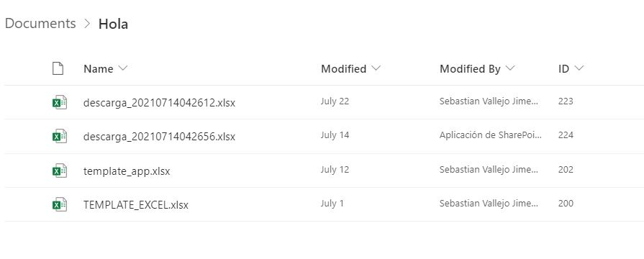This screenshot has height=259, width=644.
Task: Open the Modified By column dropdown
Action: click(509, 68)
